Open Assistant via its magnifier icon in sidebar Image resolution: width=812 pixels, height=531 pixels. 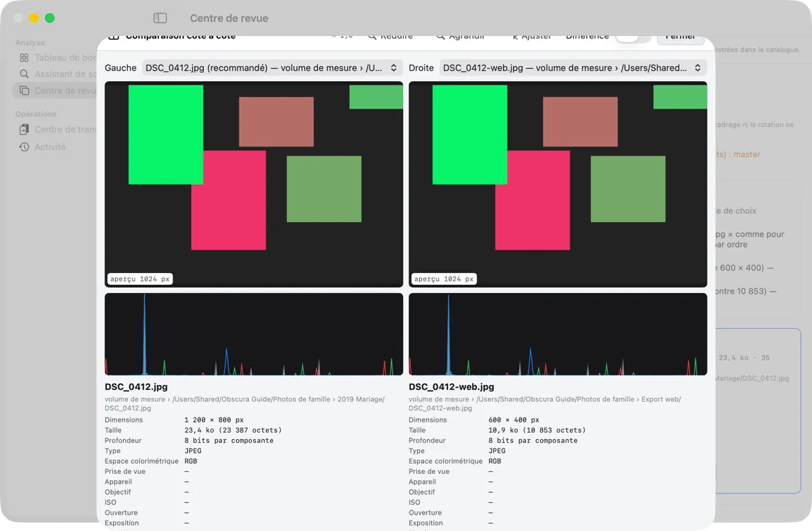[x=24, y=74]
